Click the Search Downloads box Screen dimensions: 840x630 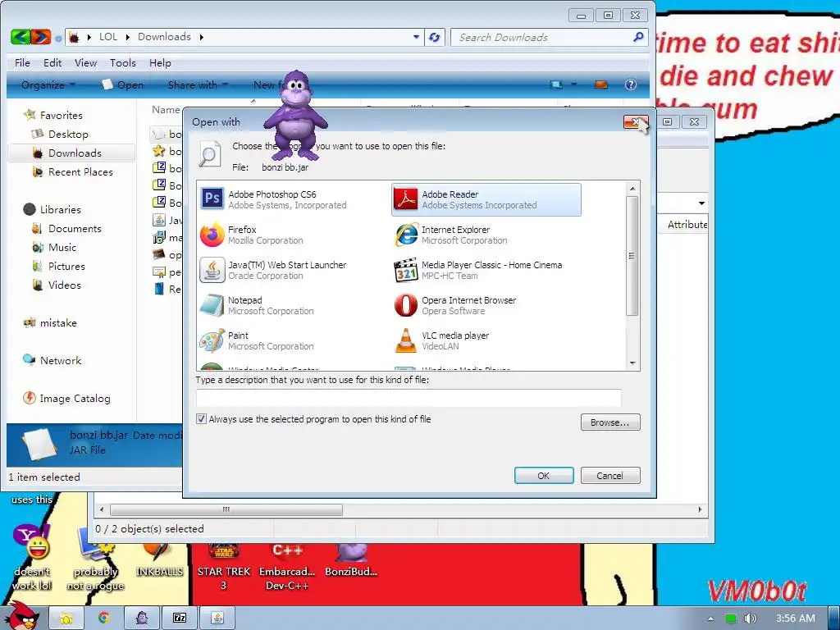tap(548, 38)
